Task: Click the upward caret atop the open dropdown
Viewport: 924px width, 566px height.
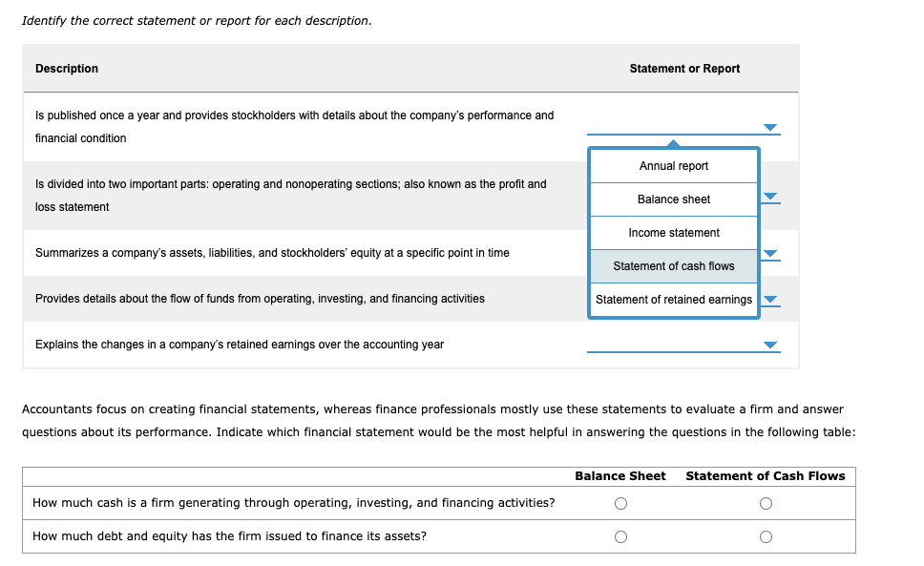Action: pos(674,143)
